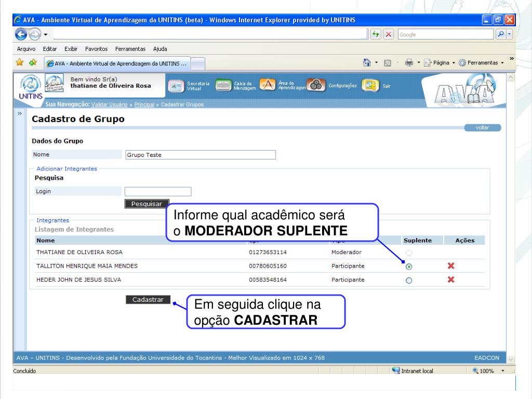
Task: Click CPF cell 00583548164
Action: coord(268,280)
